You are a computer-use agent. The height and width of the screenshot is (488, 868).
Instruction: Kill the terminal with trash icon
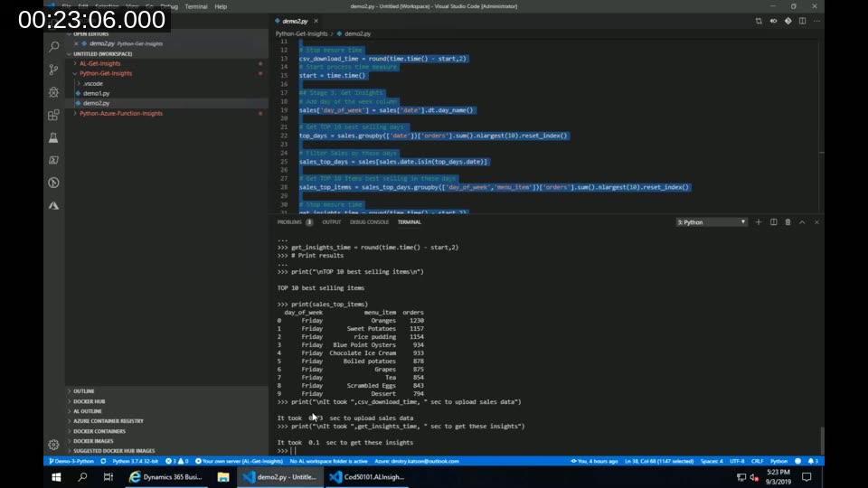coord(788,222)
